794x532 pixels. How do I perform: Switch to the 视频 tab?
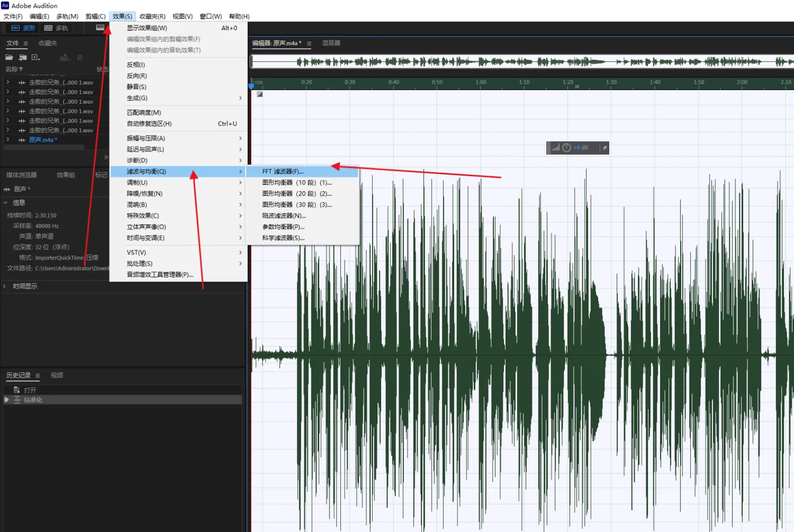pyautogui.click(x=57, y=375)
